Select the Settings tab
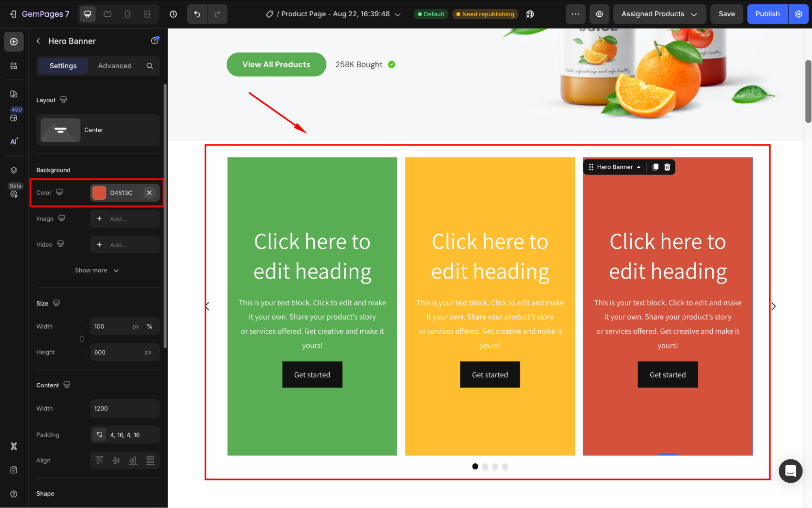The height and width of the screenshot is (508, 812). [x=63, y=66]
